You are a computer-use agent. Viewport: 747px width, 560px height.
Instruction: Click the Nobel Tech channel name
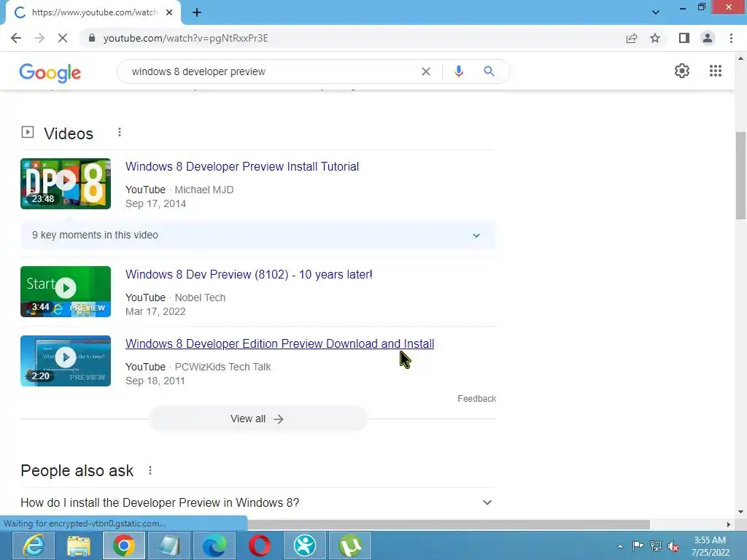point(200,297)
